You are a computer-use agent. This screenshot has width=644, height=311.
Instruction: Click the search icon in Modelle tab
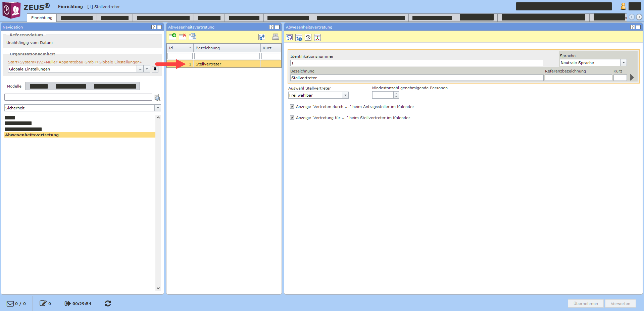[157, 98]
